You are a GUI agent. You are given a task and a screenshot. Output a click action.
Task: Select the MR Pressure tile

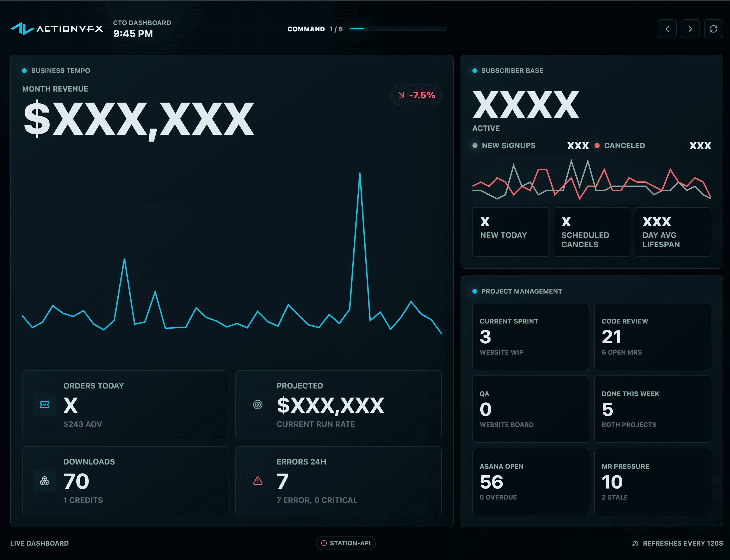tap(653, 481)
